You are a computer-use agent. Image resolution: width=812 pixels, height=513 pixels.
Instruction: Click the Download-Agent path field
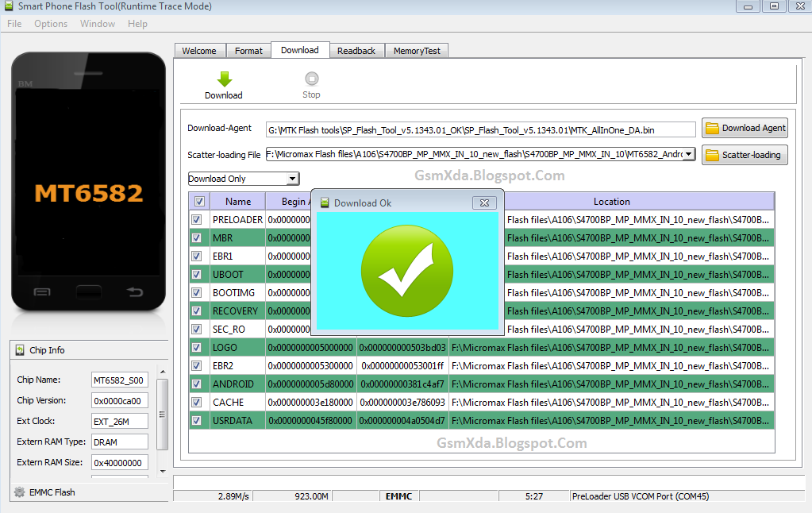pos(480,130)
